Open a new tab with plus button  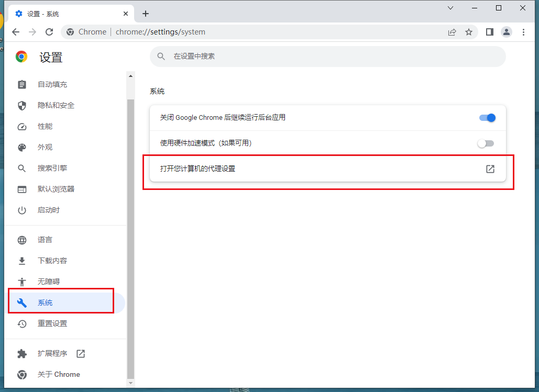point(146,14)
